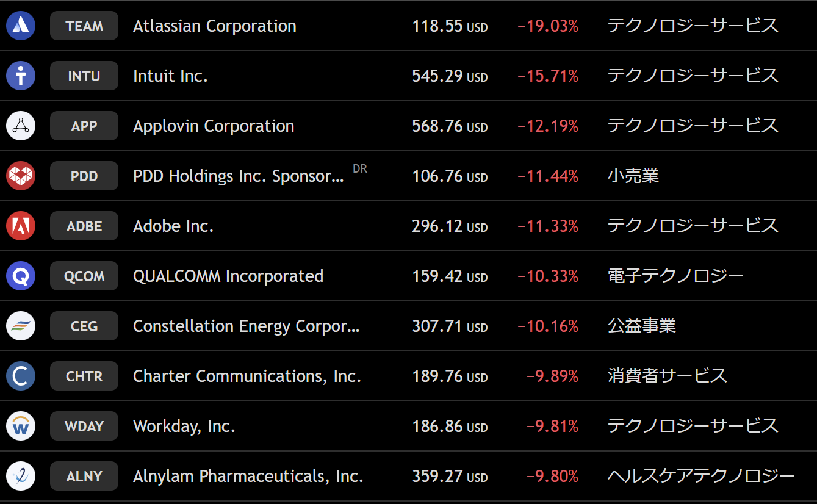This screenshot has height=504, width=817.
Task: Open the Applovin Corporation company link
Action: [x=214, y=126]
